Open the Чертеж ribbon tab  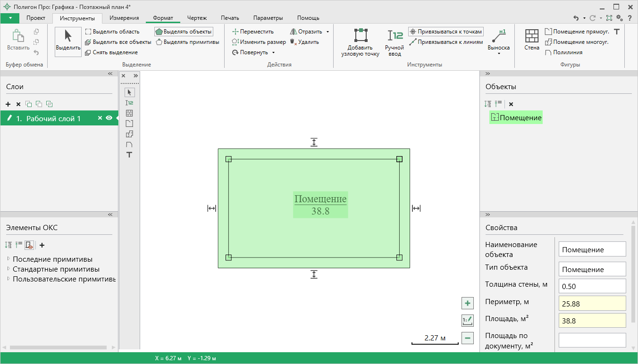coord(197,18)
